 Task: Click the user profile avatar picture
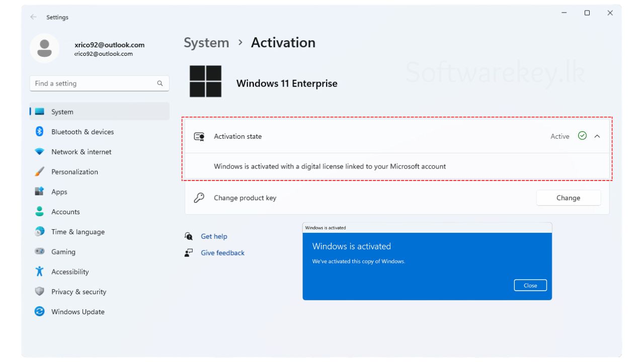45,49
